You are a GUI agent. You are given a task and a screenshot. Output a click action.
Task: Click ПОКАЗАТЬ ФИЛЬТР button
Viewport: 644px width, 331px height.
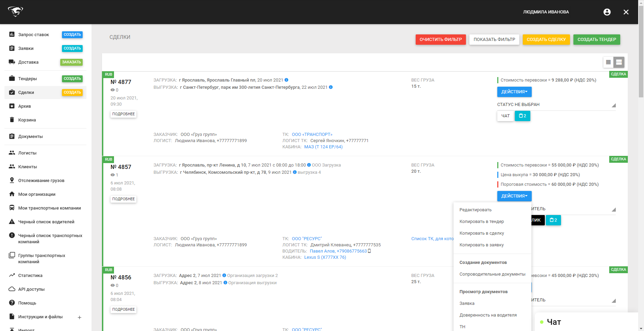pyautogui.click(x=494, y=40)
